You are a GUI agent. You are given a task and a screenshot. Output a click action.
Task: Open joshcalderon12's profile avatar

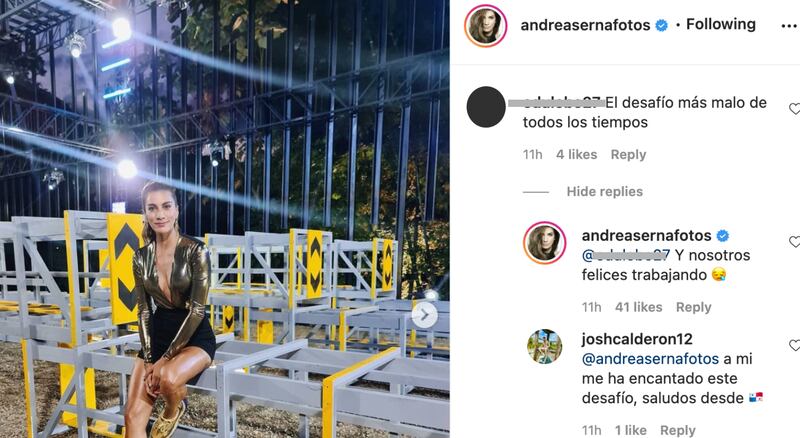pyautogui.click(x=544, y=346)
